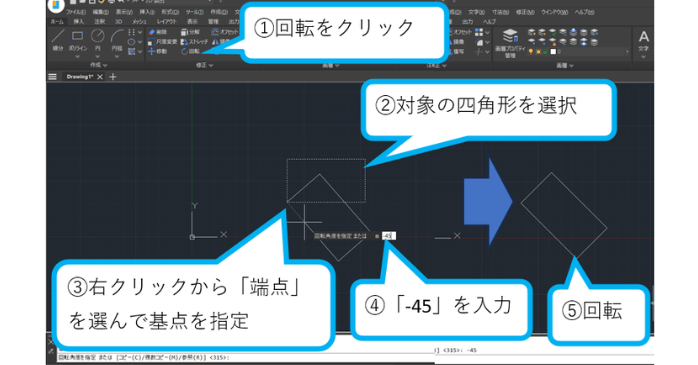Click the fillet corner icon
698x365 pixels.
(x=479, y=42)
